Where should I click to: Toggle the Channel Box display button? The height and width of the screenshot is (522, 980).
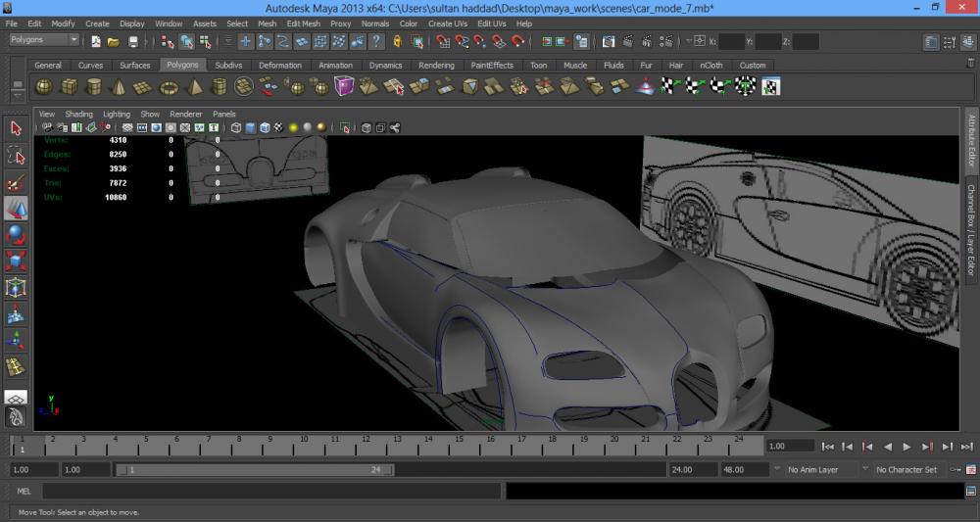coord(967,42)
